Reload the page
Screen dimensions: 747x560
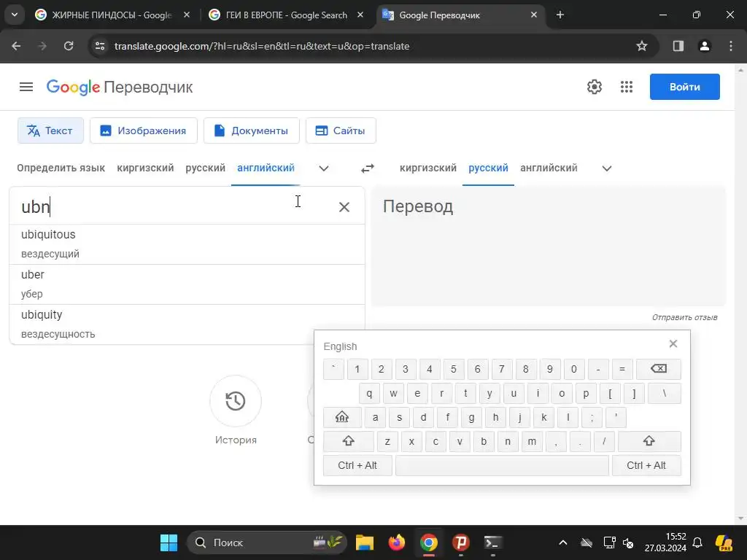69,46
